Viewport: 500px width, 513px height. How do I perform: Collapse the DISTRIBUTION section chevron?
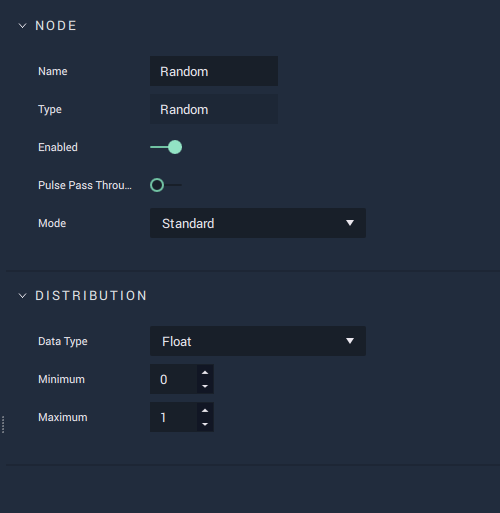pyautogui.click(x=22, y=296)
